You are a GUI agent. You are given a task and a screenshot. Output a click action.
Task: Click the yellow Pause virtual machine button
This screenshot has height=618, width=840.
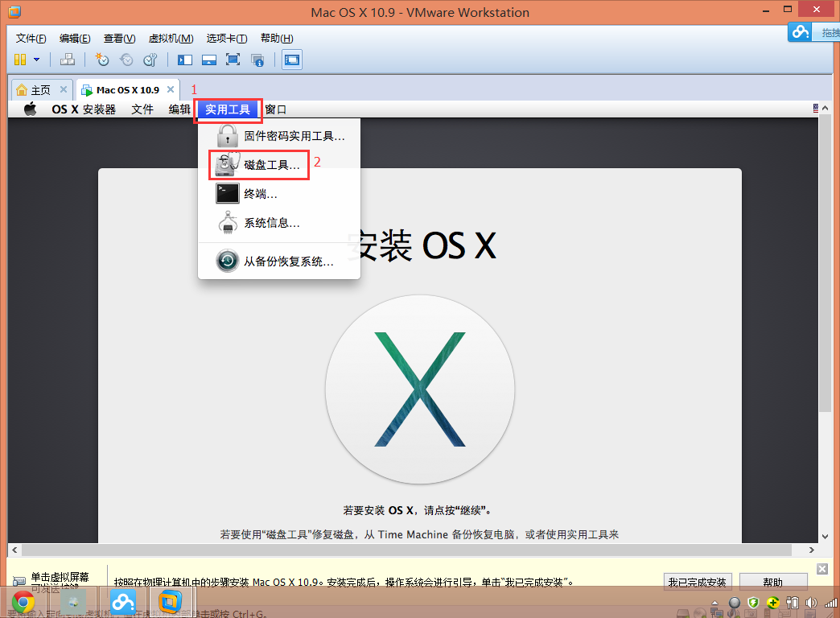click(20, 60)
